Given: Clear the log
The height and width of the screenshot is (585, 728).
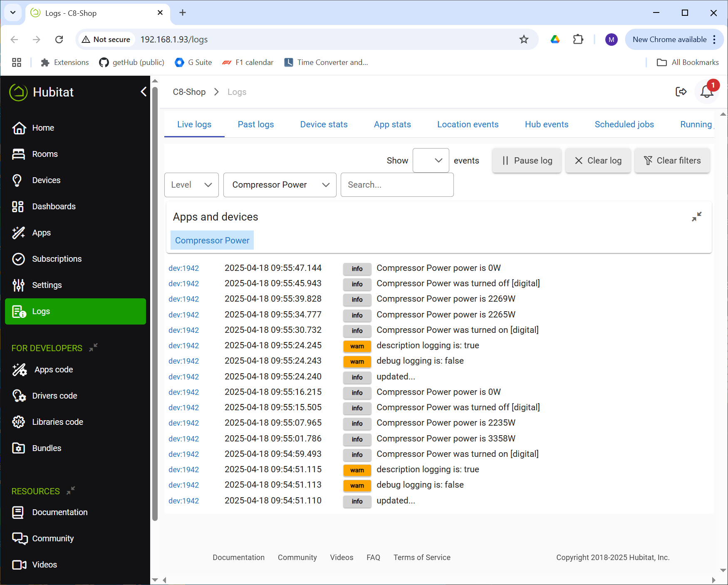Looking at the screenshot, I should [x=598, y=161].
